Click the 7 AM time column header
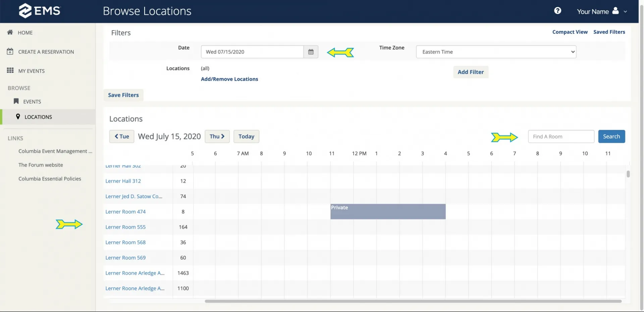 point(243,153)
